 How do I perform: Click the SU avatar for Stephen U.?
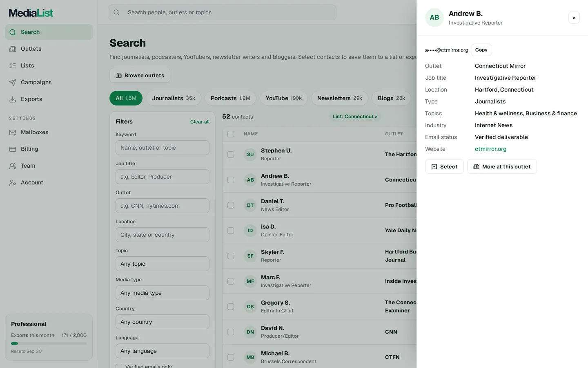pos(250,155)
